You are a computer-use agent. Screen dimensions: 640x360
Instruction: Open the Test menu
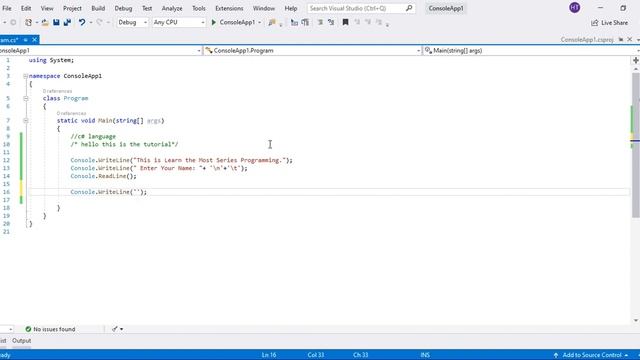[147, 8]
